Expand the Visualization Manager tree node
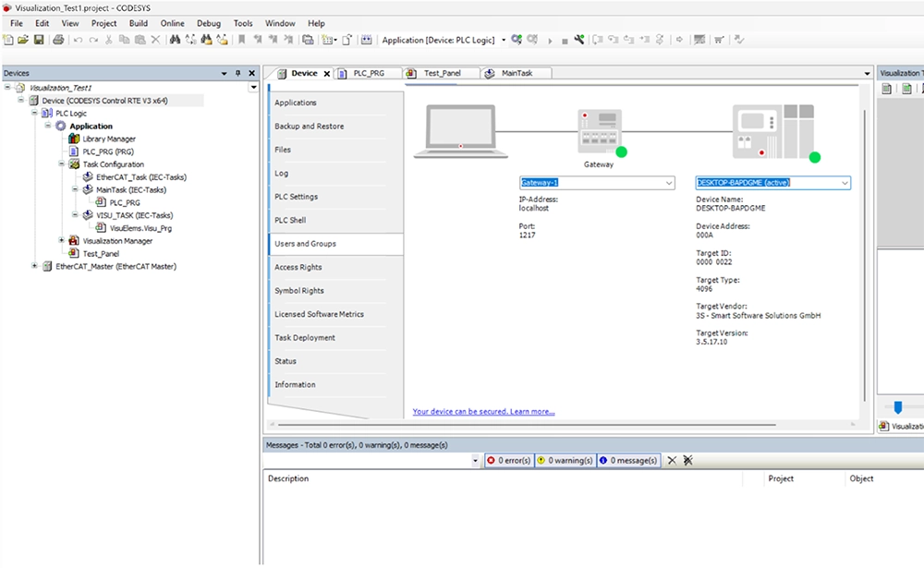This screenshot has height=568, width=924. pyautogui.click(x=61, y=240)
